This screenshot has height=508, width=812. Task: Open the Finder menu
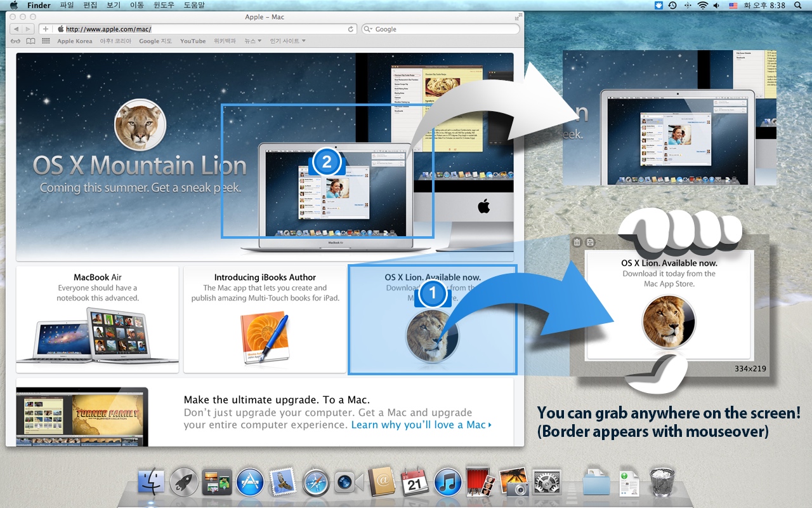coord(39,5)
